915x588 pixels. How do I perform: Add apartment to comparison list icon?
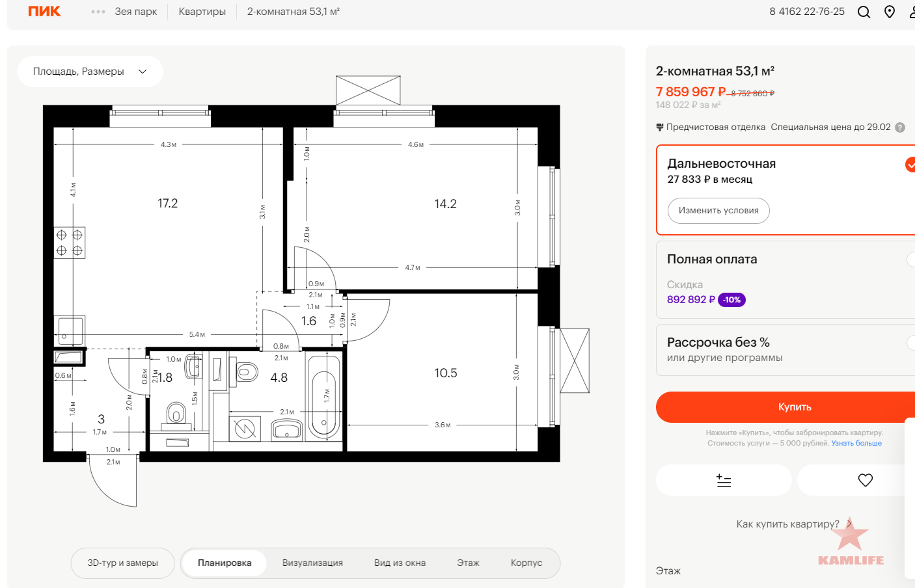[x=724, y=481]
